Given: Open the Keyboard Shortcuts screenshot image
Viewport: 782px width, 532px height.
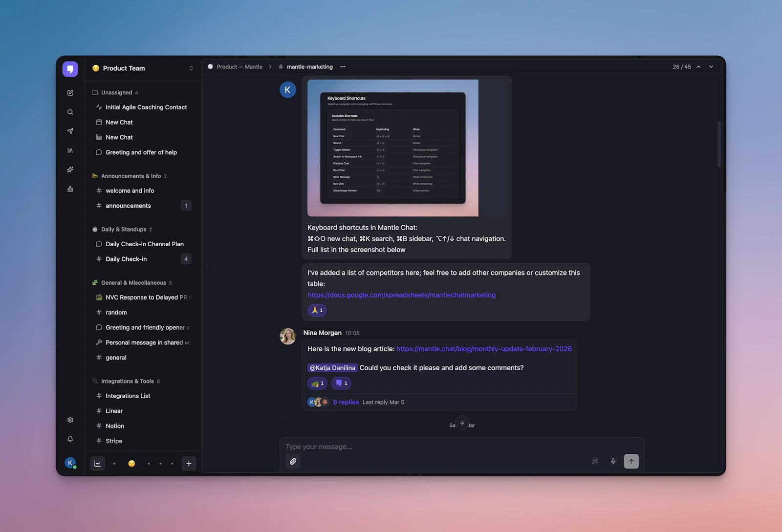Looking at the screenshot, I should pos(393,148).
